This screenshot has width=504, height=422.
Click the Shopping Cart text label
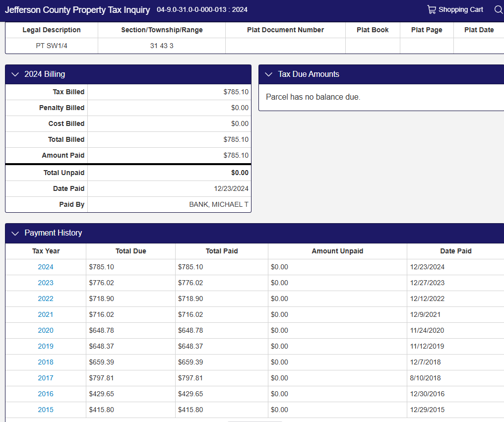click(x=461, y=9)
